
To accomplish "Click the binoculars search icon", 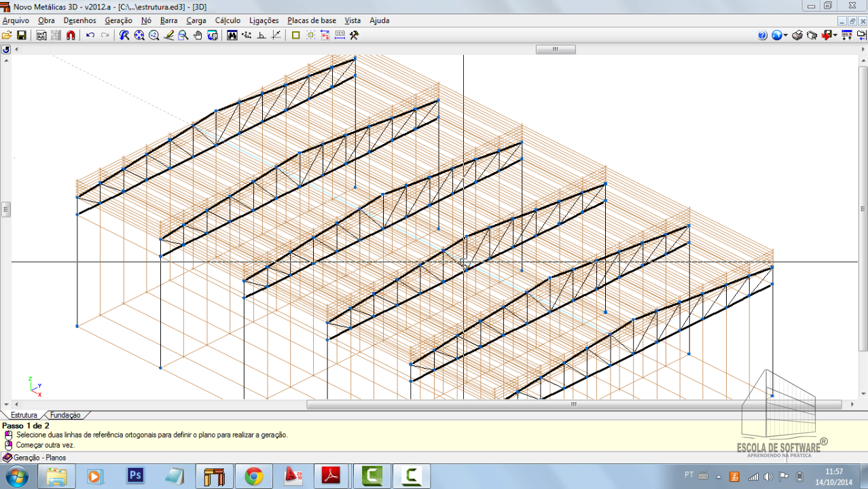I will (232, 35).
